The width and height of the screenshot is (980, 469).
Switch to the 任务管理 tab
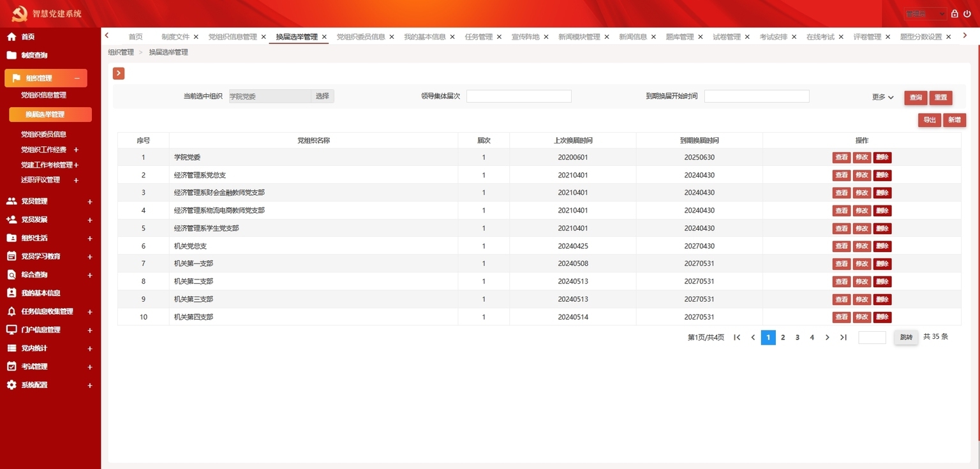pyautogui.click(x=479, y=37)
